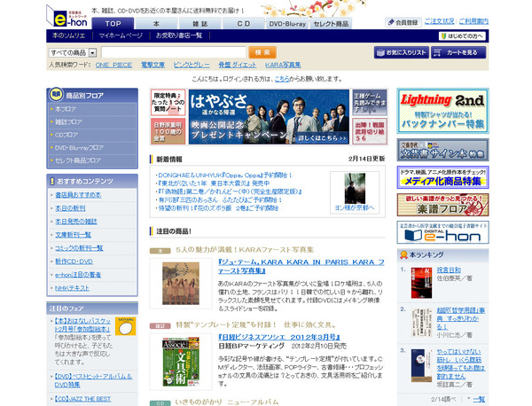The width and height of the screenshot is (532, 406).
Task: Open the 新作CD・DVD link
Action: (74, 262)
